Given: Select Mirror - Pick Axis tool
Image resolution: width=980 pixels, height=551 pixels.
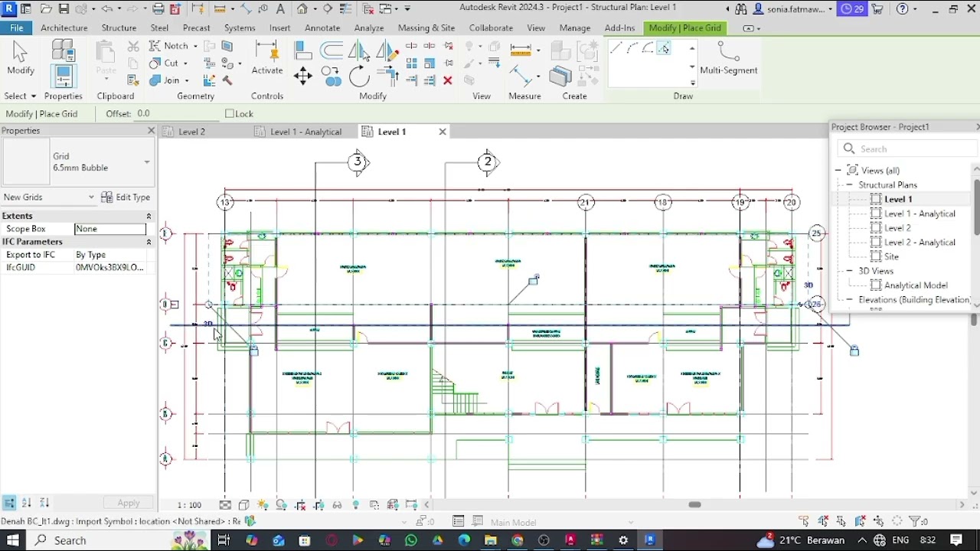Looking at the screenshot, I should coord(358,51).
